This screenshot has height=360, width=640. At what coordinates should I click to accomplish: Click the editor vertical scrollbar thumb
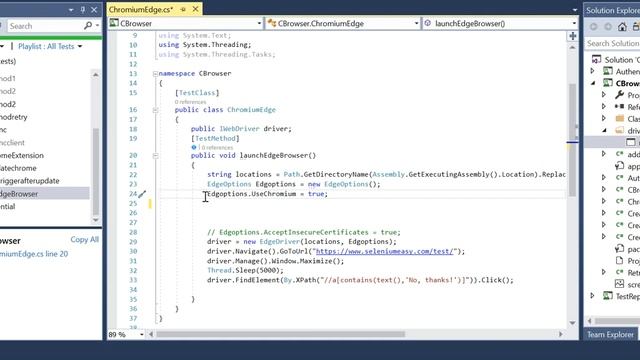(572, 140)
